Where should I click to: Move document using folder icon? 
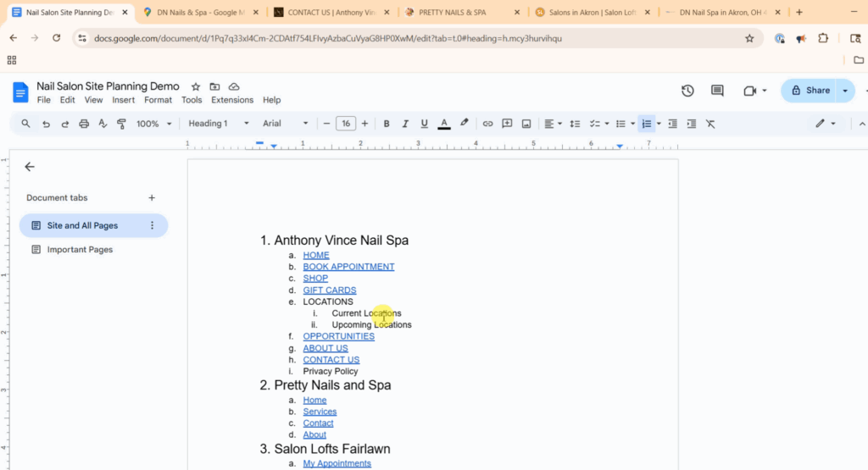214,87
